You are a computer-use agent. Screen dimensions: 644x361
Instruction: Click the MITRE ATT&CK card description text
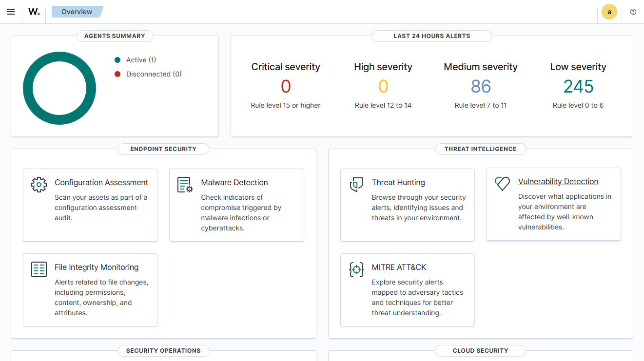coord(417,298)
